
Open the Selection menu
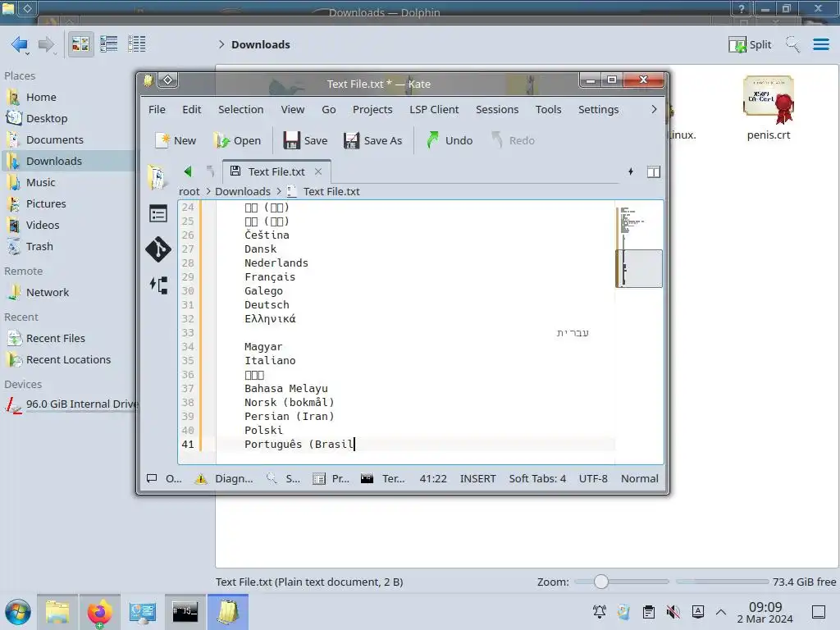click(x=240, y=109)
